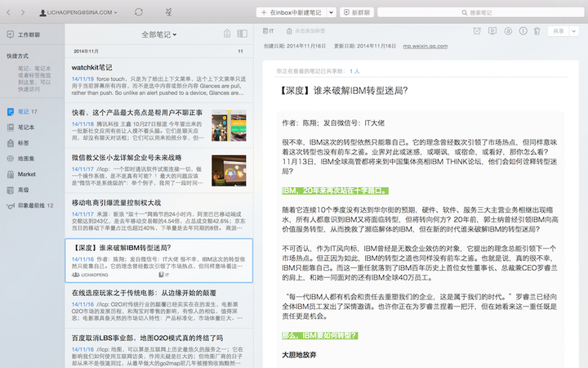Click the activity notification icon in toolbar
The image size is (588, 368).
[169, 12]
